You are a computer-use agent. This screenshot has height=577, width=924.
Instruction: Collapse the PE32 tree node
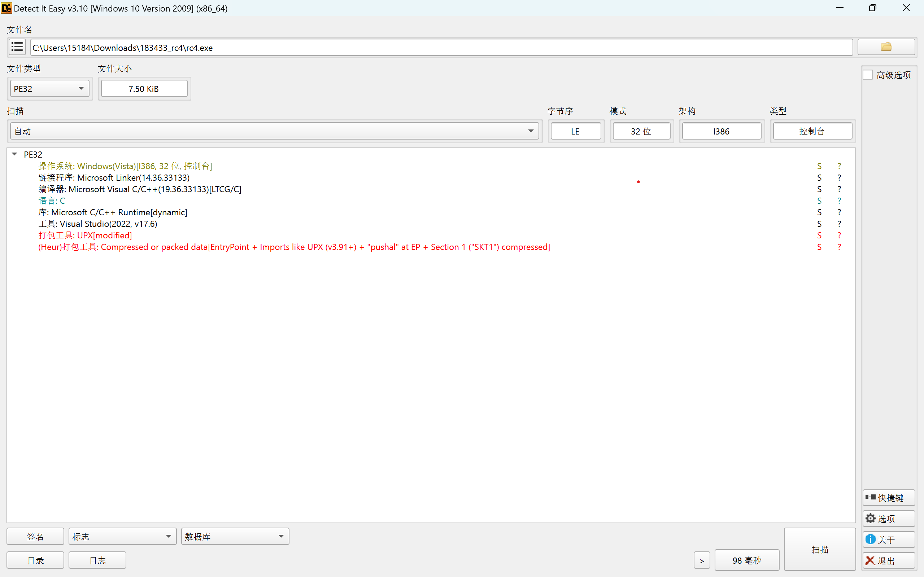click(14, 154)
